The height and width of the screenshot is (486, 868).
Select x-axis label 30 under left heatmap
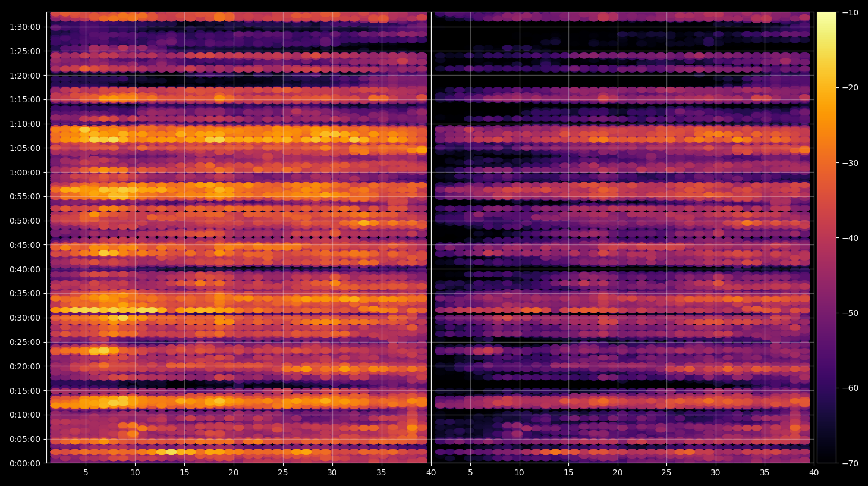pyautogui.click(x=332, y=473)
